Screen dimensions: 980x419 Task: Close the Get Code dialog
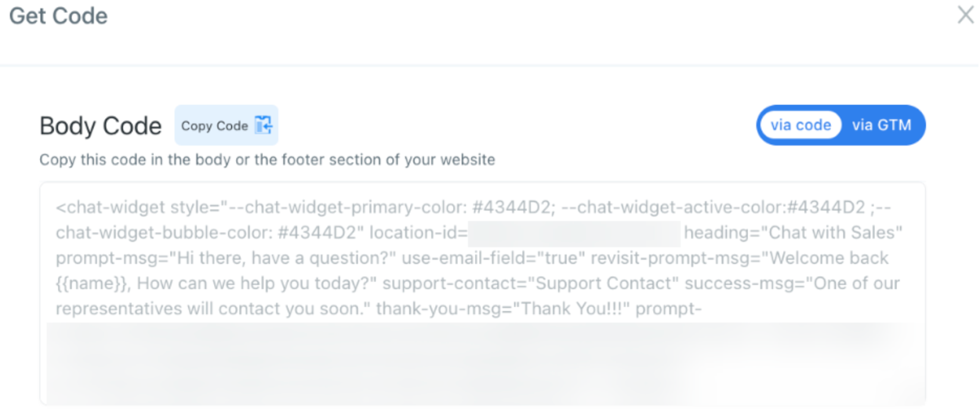point(965,15)
